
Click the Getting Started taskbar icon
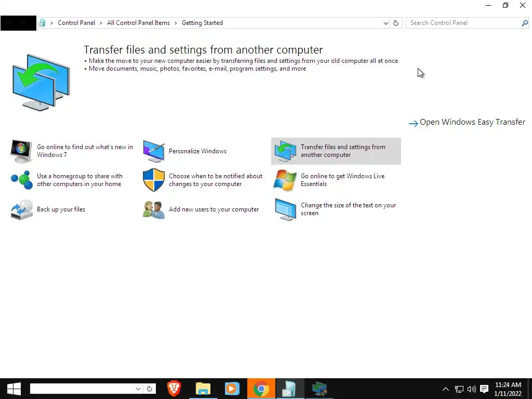tap(320, 389)
